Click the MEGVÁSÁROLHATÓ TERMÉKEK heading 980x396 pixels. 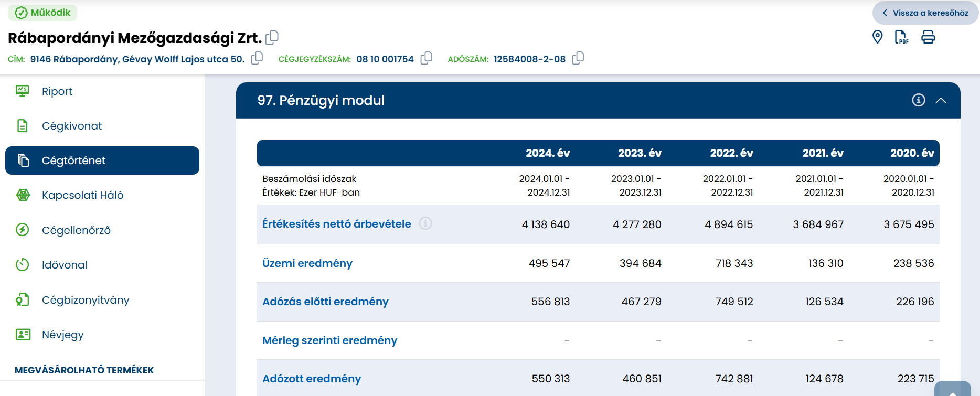click(84, 370)
